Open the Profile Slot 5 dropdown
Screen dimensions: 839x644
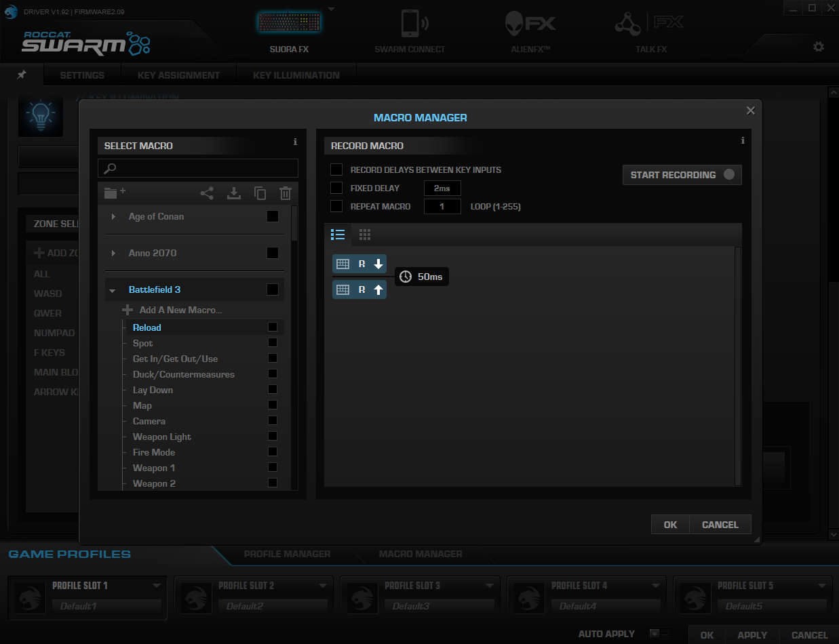(x=822, y=585)
